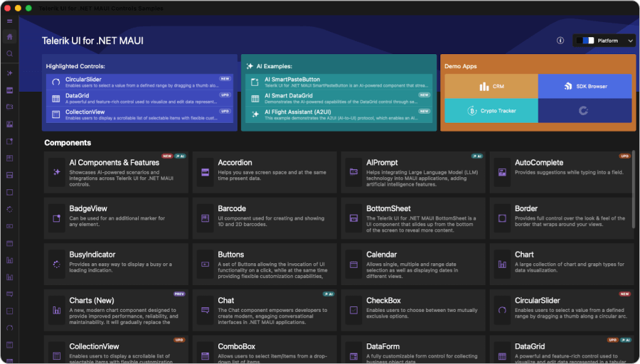Open the AIPrompt component card

pos(413,172)
